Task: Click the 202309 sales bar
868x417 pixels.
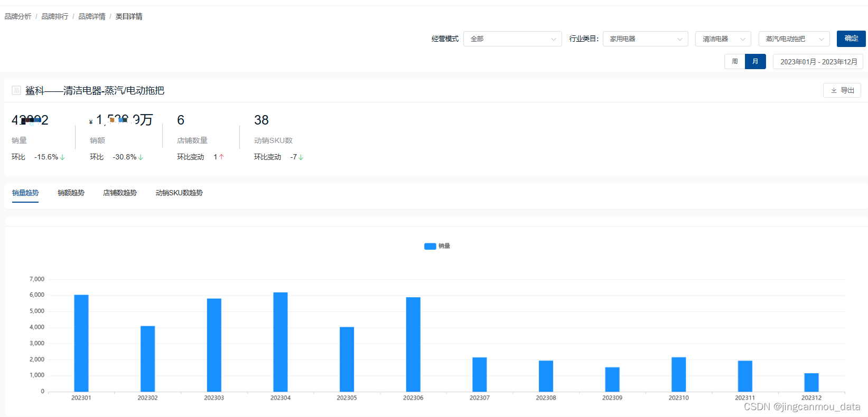Action: (612, 380)
